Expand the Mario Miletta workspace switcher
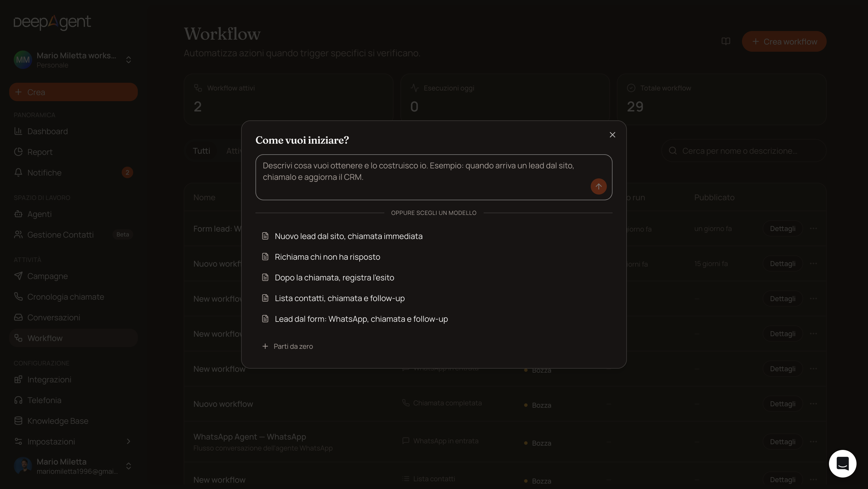The width and height of the screenshot is (868, 489). click(128, 60)
